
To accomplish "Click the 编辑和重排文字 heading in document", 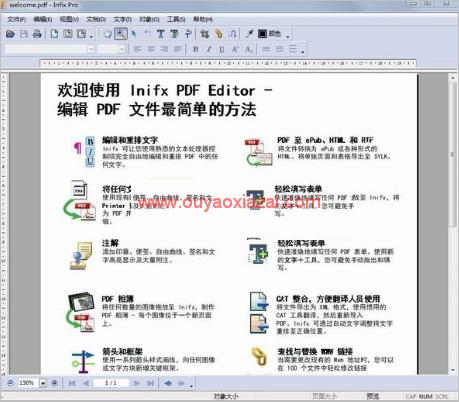I will [x=130, y=140].
